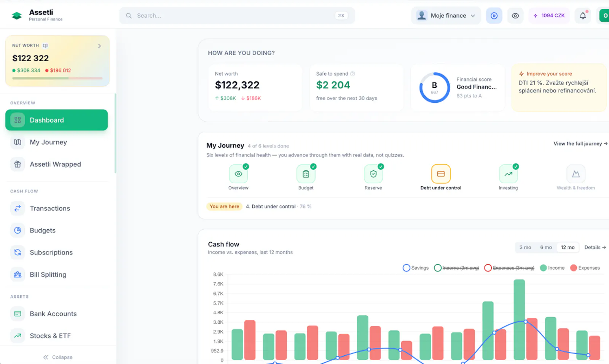Click the ⌘K shortcut badge
Screen dimensions: 609x364
[x=341, y=16]
